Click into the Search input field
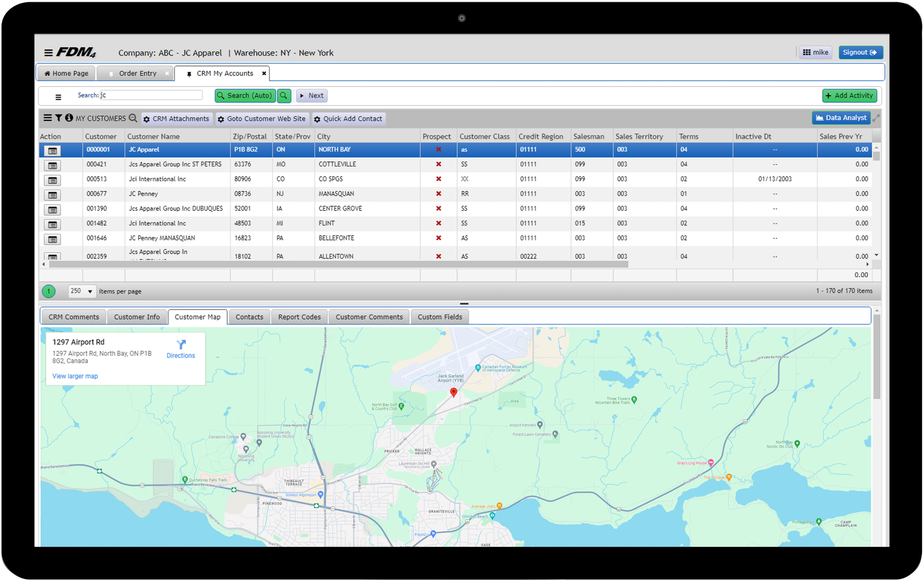Screen dimensions: 924x581 point(152,95)
